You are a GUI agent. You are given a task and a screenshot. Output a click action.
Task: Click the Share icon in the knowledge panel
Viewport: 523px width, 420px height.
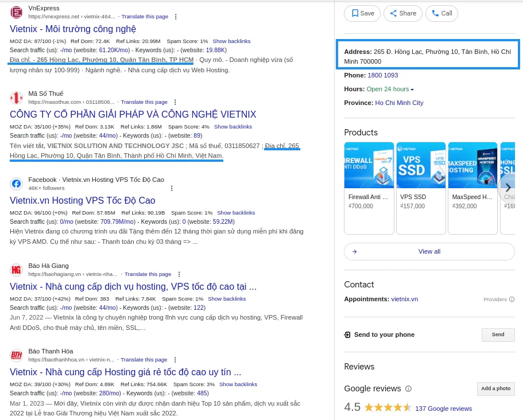pyautogui.click(x=394, y=13)
